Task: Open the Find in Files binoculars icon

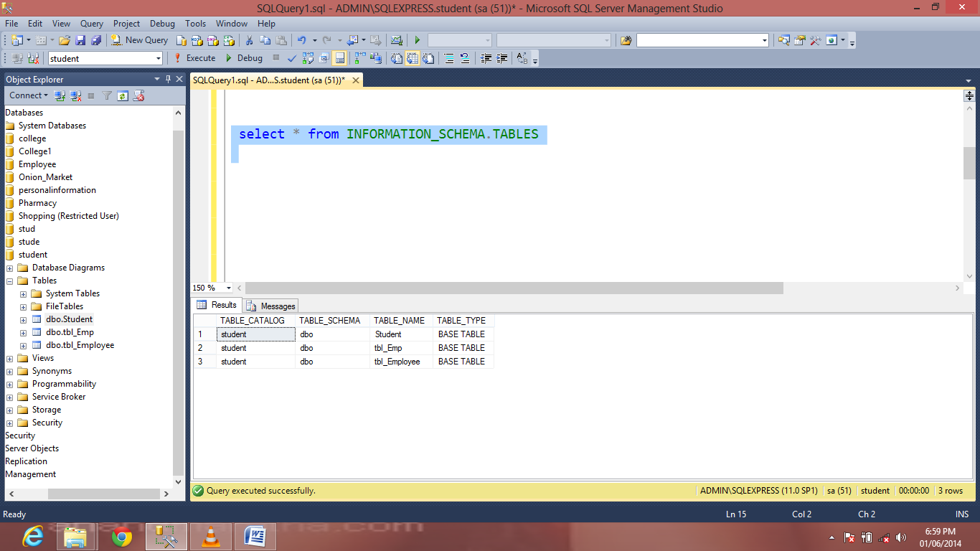Action: 626,40
